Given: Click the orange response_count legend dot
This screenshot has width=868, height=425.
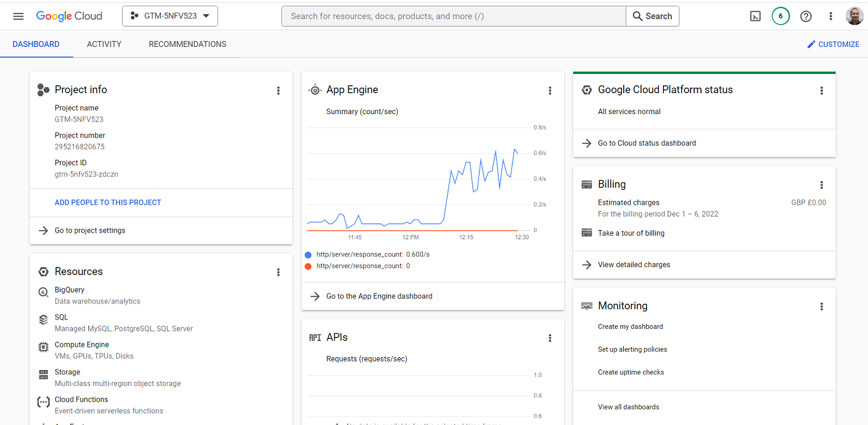Looking at the screenshot, I should (308, 266).
